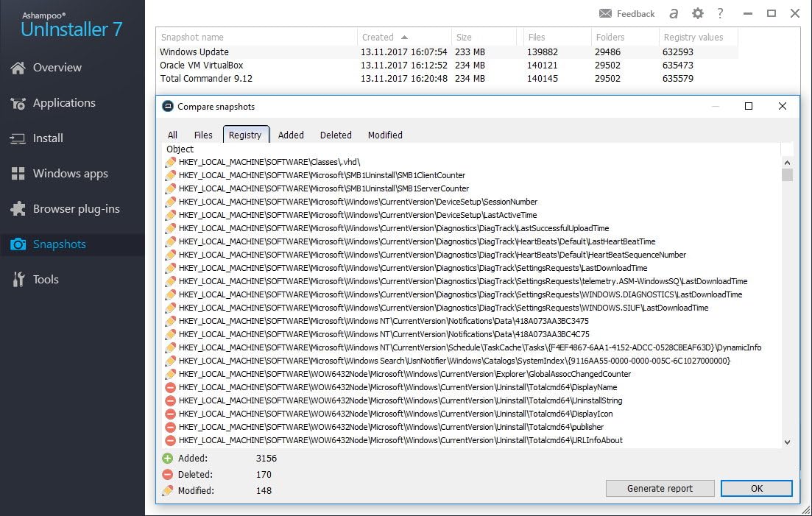Sort by Folders column header
Screen dimensions: 812x516
(624, 38)
